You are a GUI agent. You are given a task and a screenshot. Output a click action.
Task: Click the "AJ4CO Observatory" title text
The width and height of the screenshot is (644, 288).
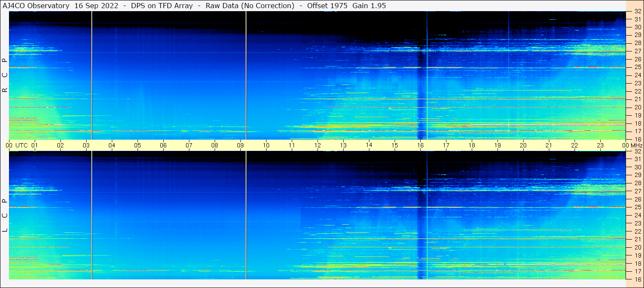click(35, 6)
